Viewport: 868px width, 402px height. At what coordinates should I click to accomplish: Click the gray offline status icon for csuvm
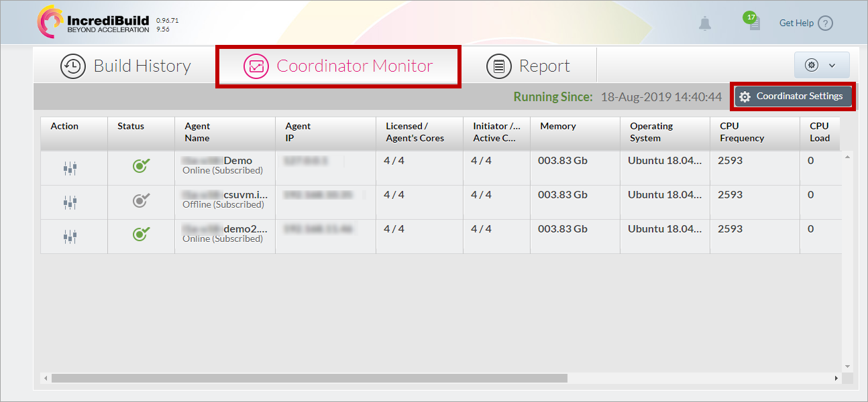(141, 200)
